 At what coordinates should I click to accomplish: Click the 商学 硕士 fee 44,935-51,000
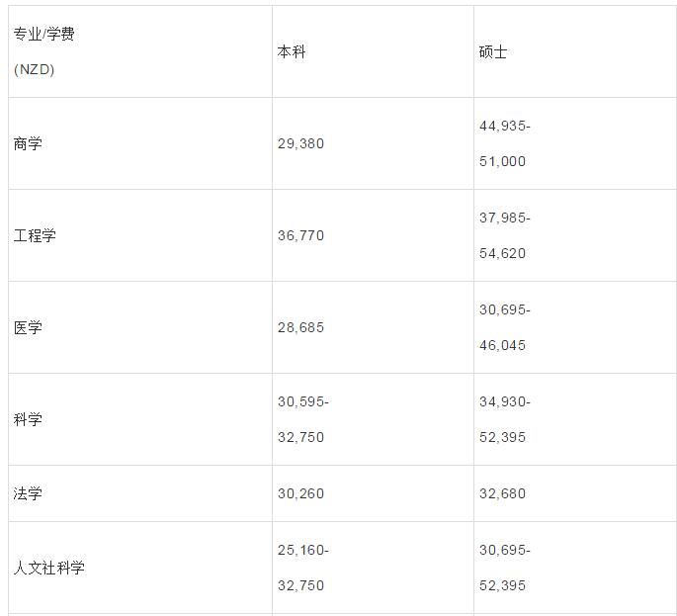(x=504, y=143)
